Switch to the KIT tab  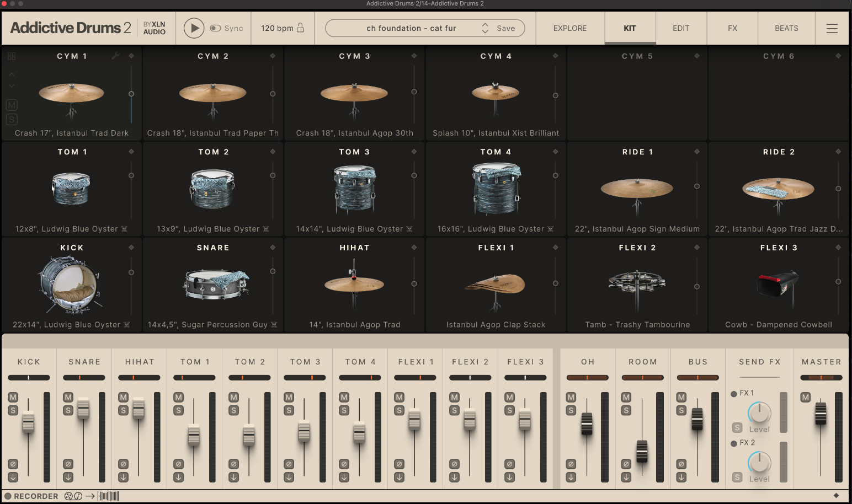pyautogui.click(x=630, y=28)
